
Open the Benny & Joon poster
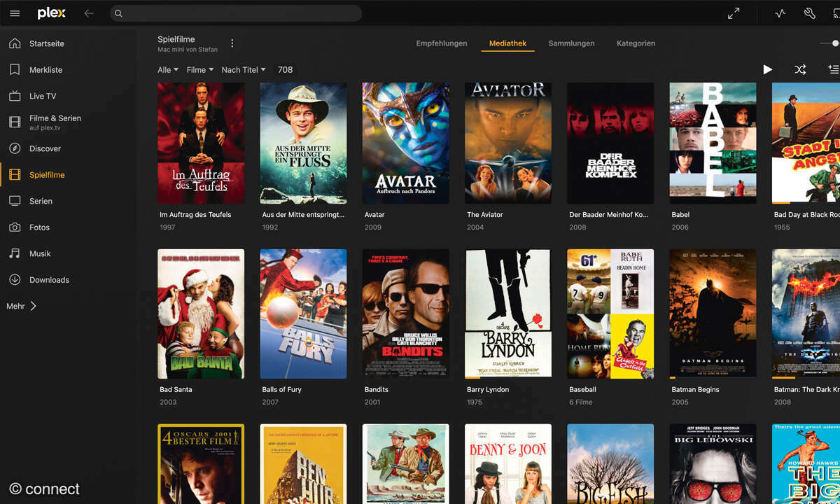[x=508, y=463]
